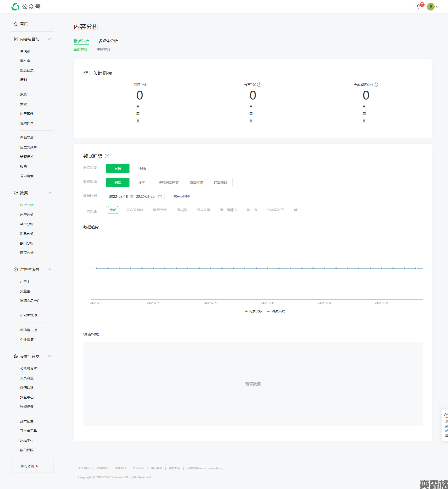Click the help icon beside 完成阅读(次)
The height and width of the screenshot is (489, 448).
(376, 85)
